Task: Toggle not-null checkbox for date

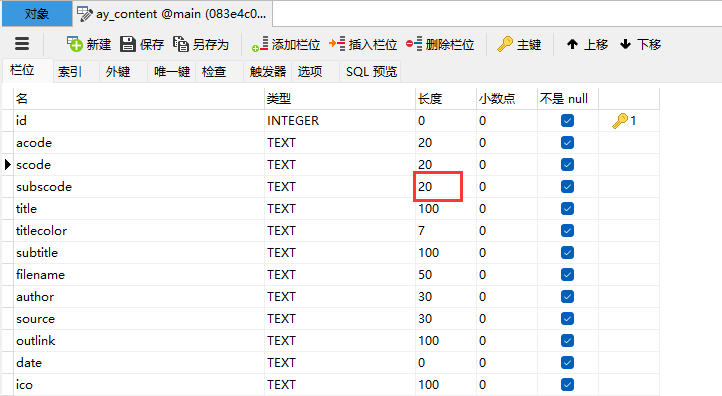Action: [x=567, y=362]
